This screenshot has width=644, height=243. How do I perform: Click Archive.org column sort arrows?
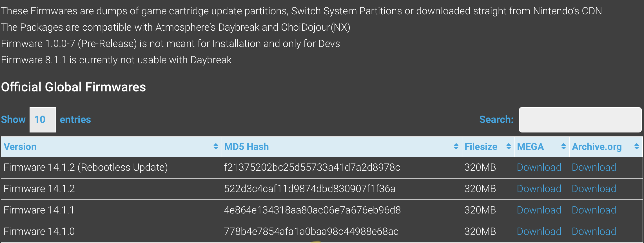[636, 147]
